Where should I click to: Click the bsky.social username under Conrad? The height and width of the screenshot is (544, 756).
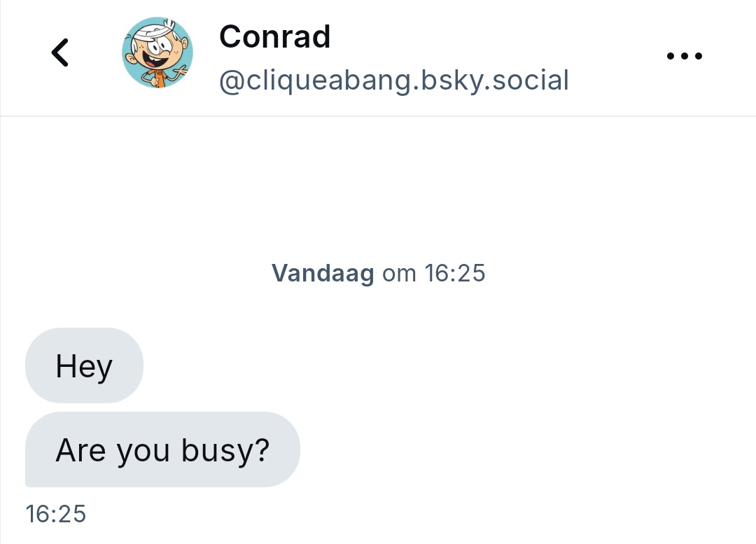coord(393,81)
